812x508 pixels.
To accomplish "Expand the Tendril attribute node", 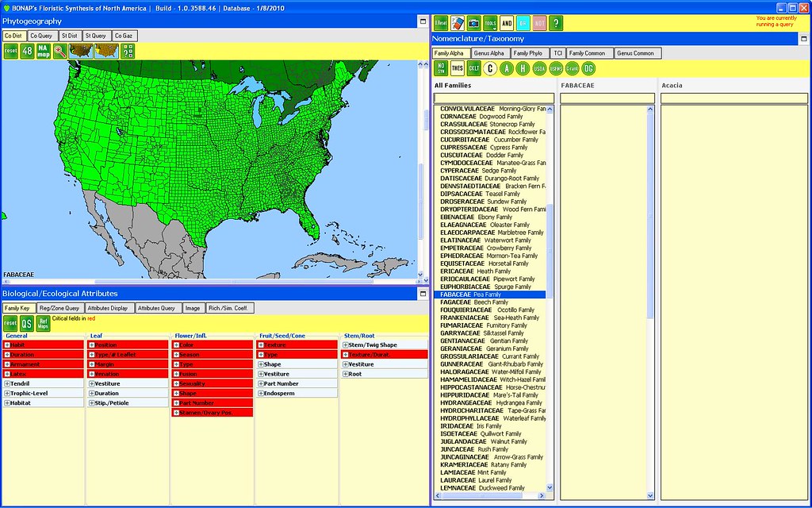I will 8,383.
